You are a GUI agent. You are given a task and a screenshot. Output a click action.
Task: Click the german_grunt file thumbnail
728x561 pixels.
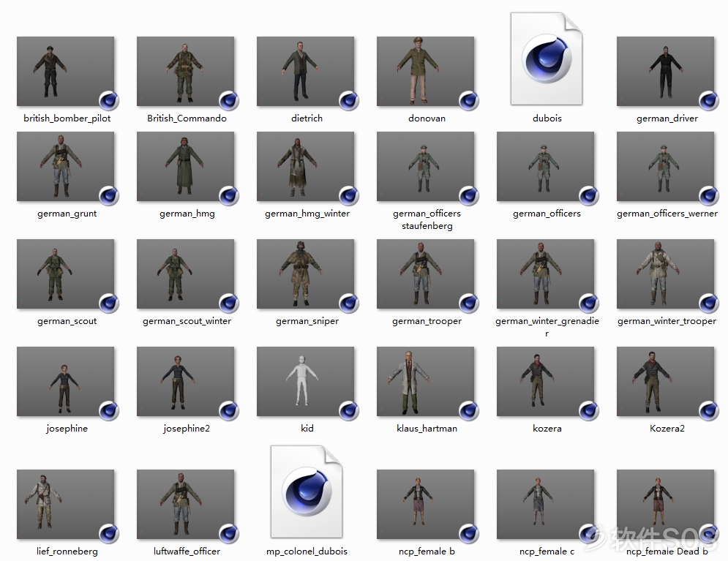[65, 167]
